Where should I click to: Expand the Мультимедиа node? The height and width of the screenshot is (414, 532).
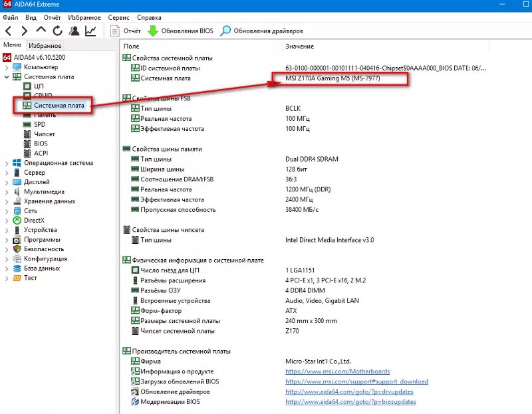click(x=7, y=192)
